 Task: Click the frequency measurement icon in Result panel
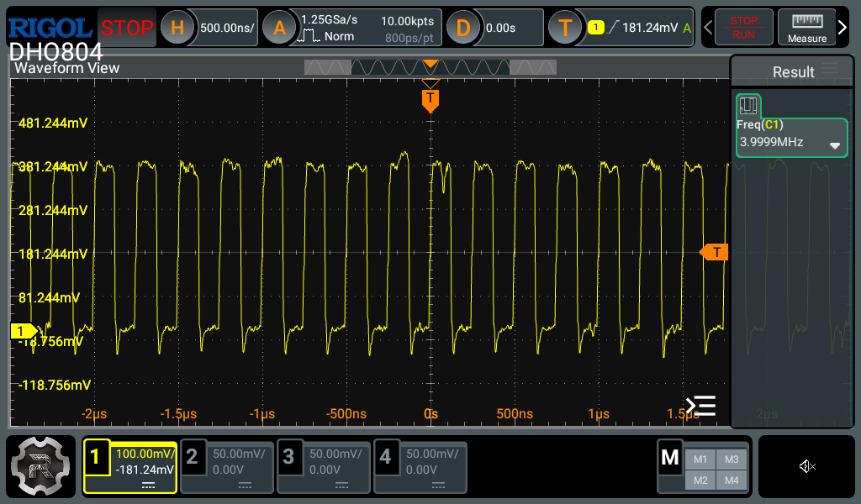coord(748,105)
